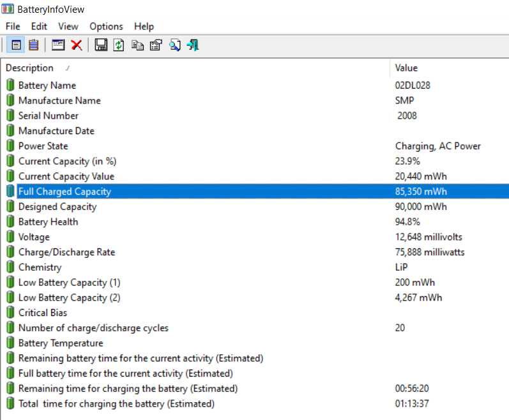Click the 23.9% capacity value
The height and width of the screenshot is (420, 509).
407,161
